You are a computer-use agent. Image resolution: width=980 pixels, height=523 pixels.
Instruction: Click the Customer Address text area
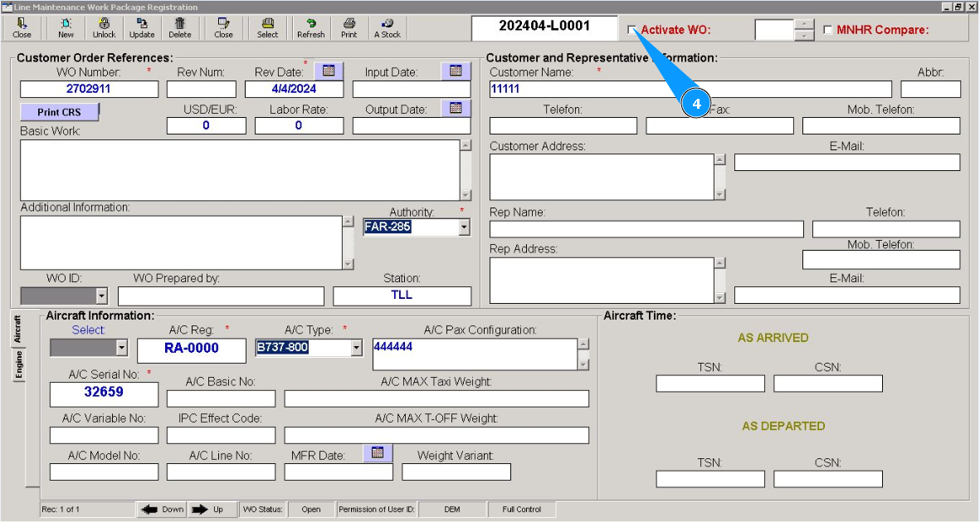(602, 177)
